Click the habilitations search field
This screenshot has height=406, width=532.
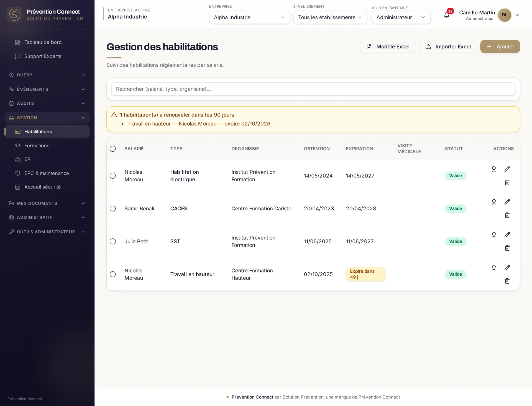pyautogui.click(x=313, y=89)
